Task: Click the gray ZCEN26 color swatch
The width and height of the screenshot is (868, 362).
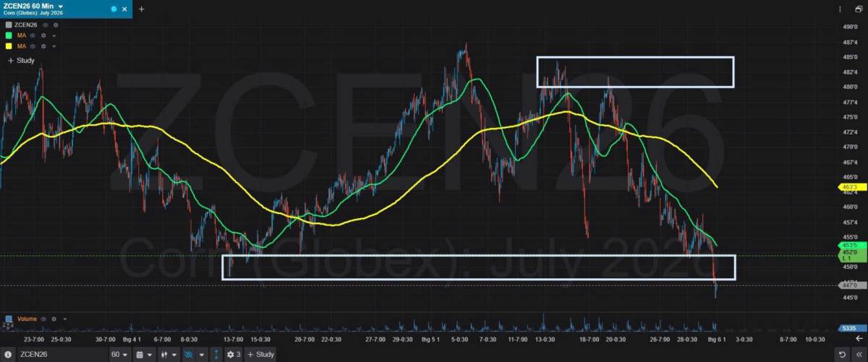Action: pos(9,25)
